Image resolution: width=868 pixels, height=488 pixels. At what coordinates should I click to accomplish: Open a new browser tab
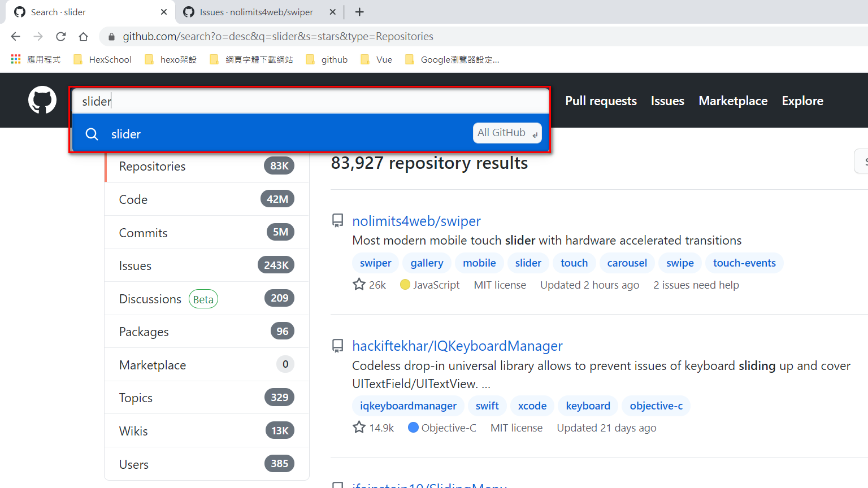pyautogui.click(x=359, y=12)
